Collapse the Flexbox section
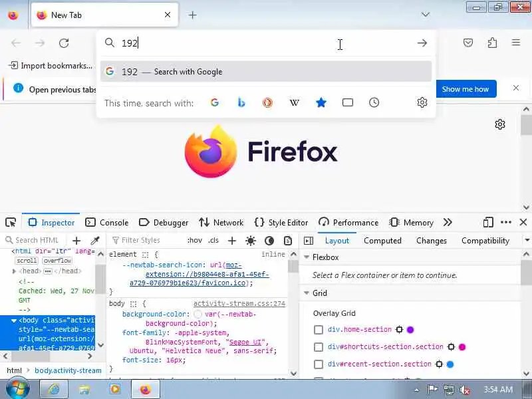This screenshot has height=399, width=532. pos(307,257)
